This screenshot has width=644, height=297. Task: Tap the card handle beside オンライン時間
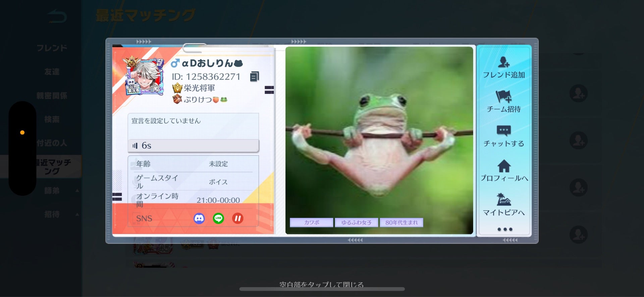tap(117, 197)
